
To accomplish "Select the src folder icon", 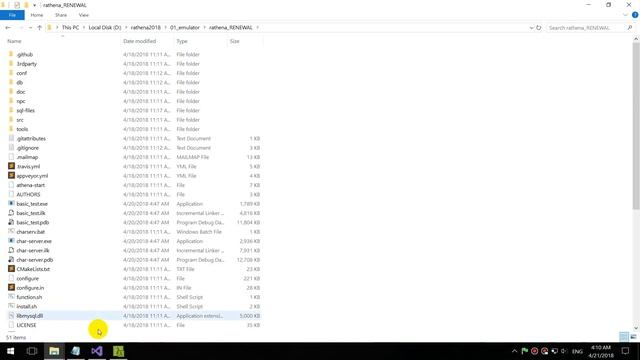I will pyautogui.click(x=11, y=120).
